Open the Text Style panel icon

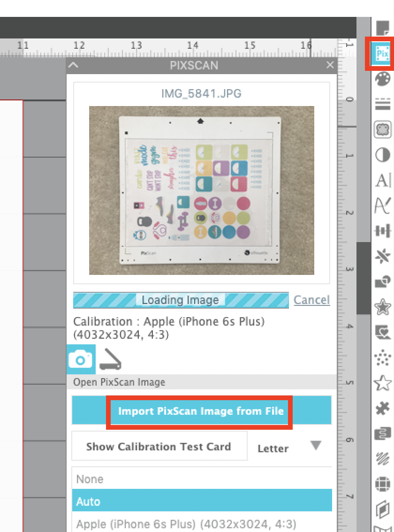coord(383,180)
